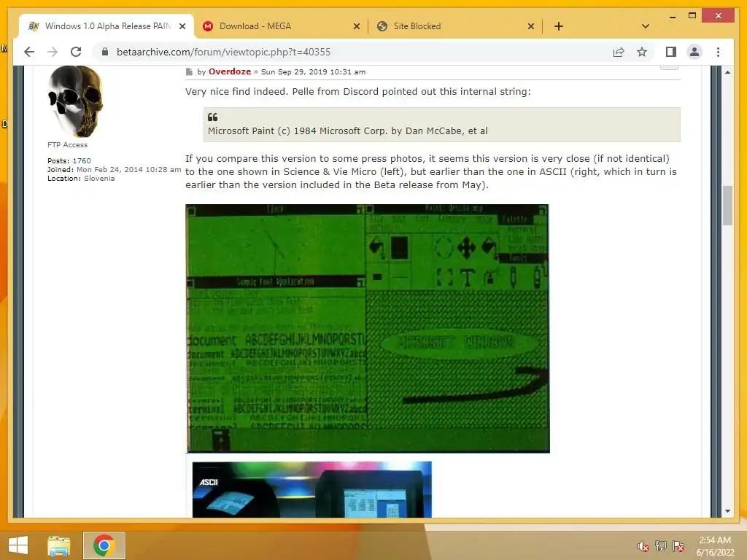Open the browser side panel
Screen dimensions: 747x560
tap(671, 52)
